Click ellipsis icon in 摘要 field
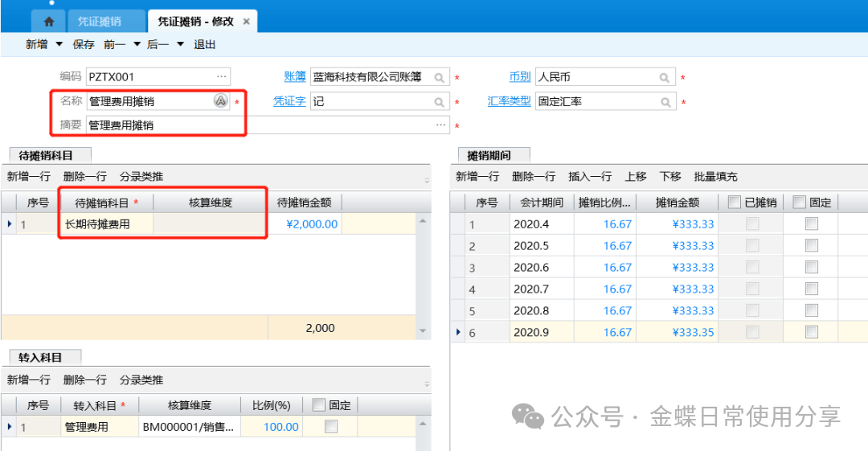 point(440,125)
